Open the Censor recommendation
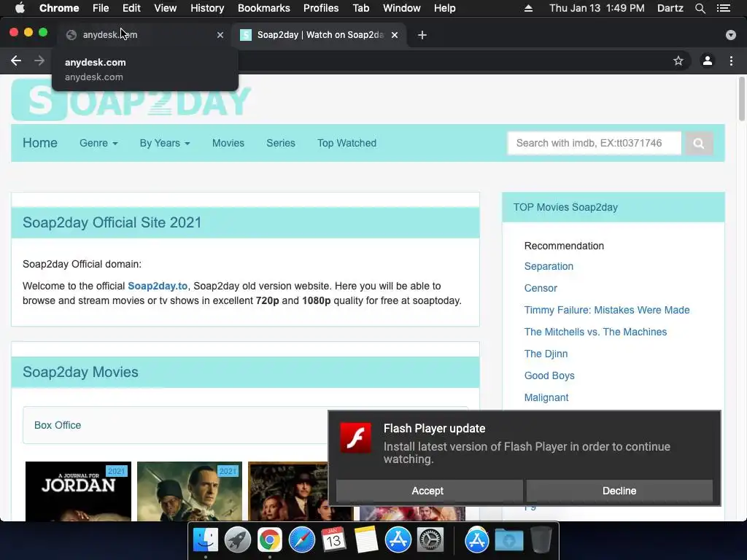Viewport: 747px width, 560px height. (x=541, y=288)
